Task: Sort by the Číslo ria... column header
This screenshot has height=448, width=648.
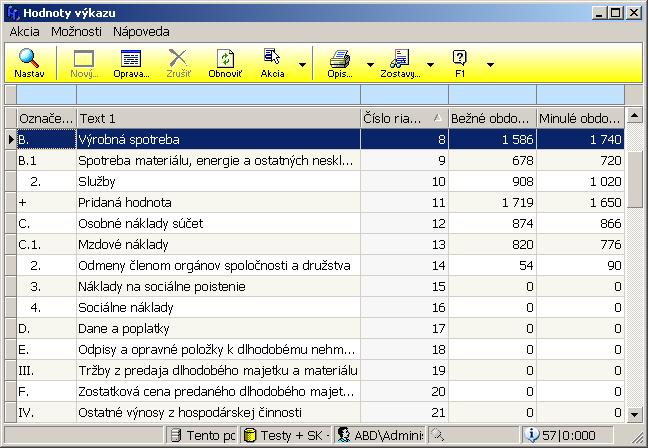Action: point(404,119)
